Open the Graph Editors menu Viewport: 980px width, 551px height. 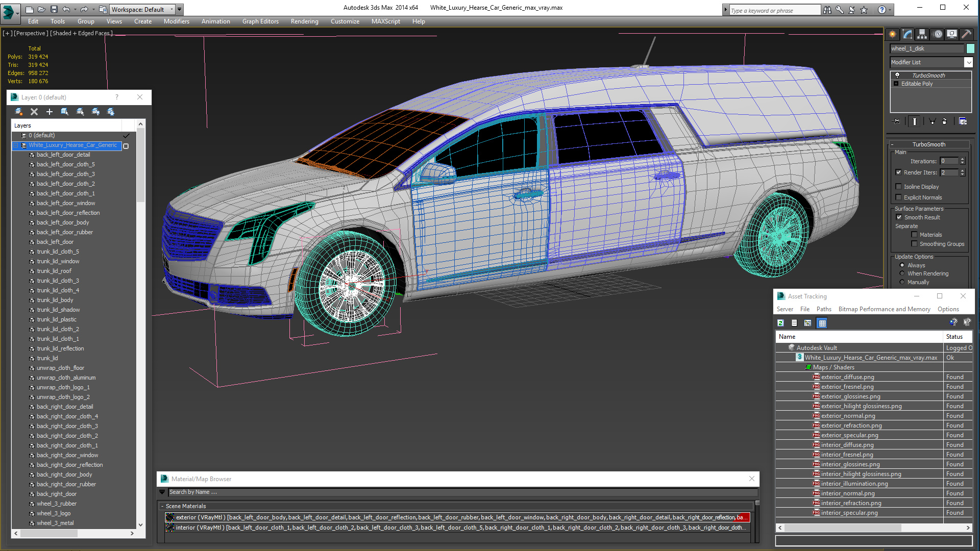260,21
